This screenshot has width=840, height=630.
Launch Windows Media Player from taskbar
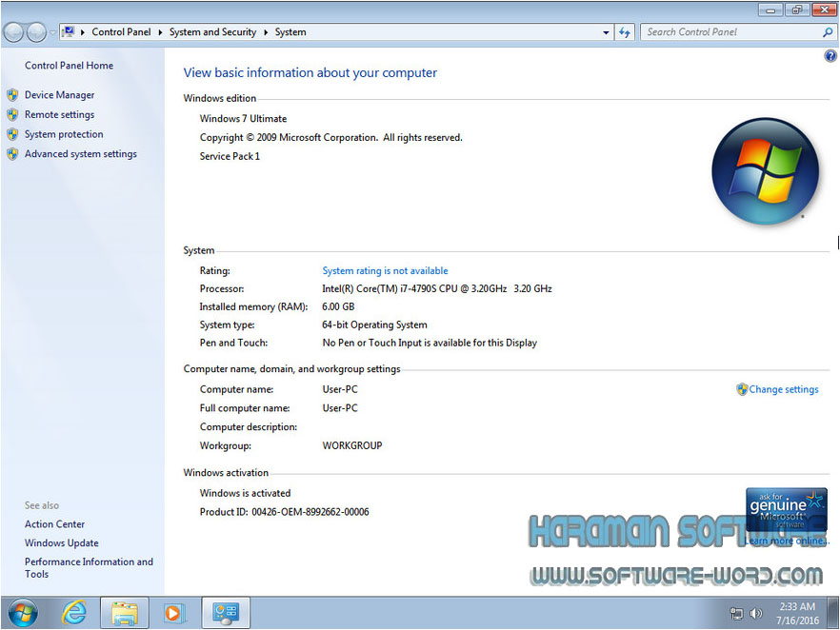pos(174,613)
